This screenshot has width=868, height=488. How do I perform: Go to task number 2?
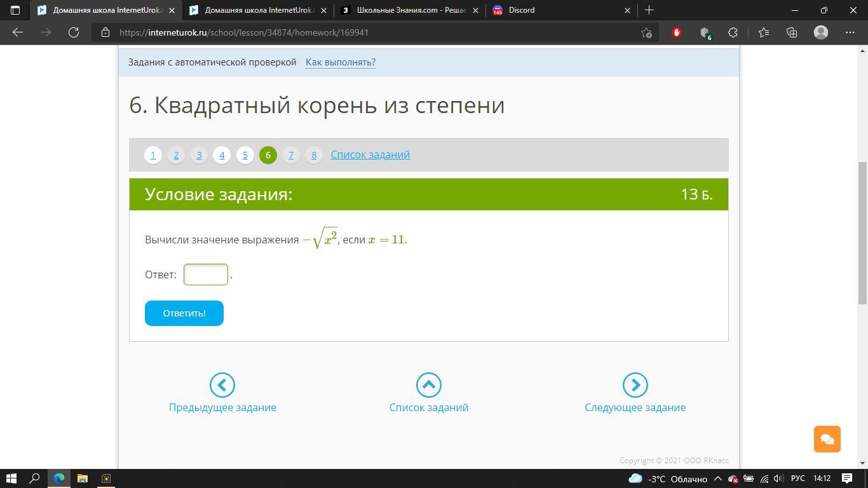pos(176,155)
